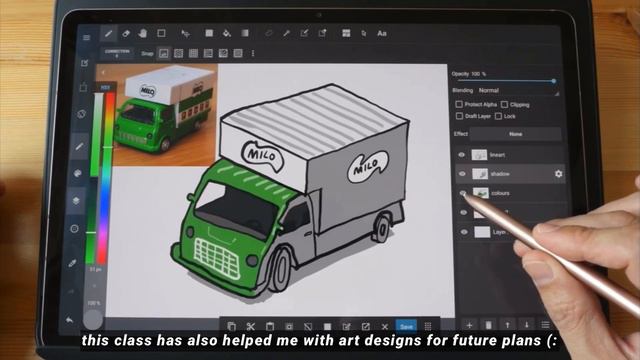
Task: Delete layer with trash icon
Action: 488,325
